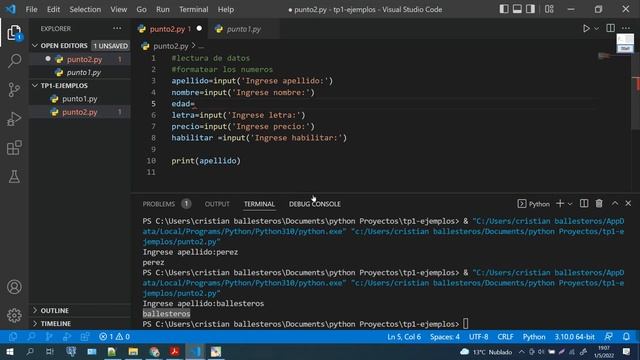Open Windows Start menu

(x=9, y=351)
